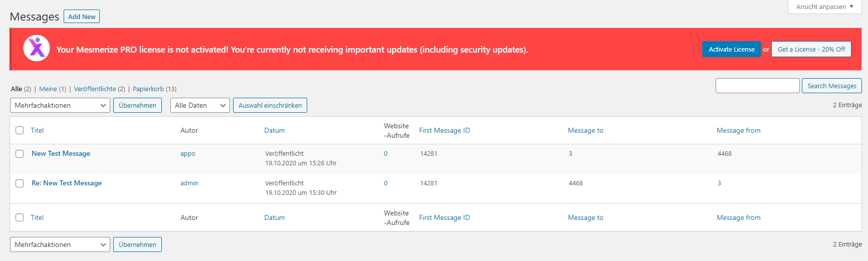The height and width of the screenshot is (261, 868).
Task: Open the top Mehrfachaktionen dropdown
Action: [x=60, y=105]
